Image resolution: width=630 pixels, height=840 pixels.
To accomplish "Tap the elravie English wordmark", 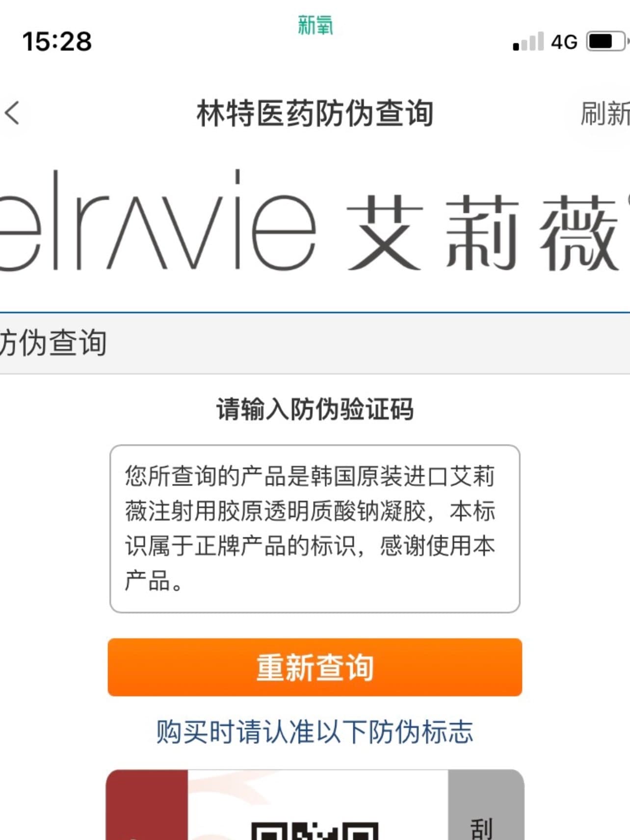I will tap(157, 221).
